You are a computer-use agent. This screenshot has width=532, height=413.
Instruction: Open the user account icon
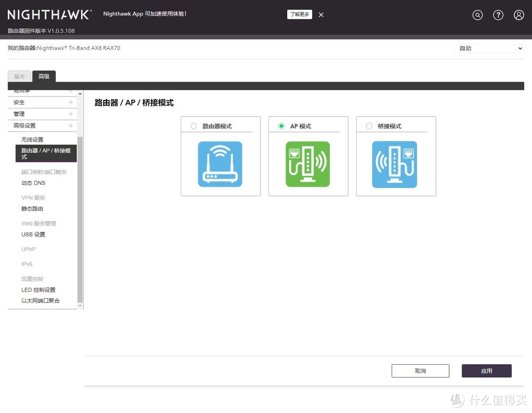coord(519,15)
